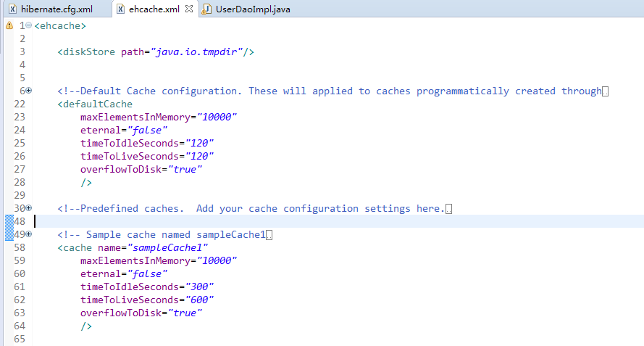Click eternal="false" on line 60
The width and height of the screenshot is (644, 346).
[x=124, y=274]
